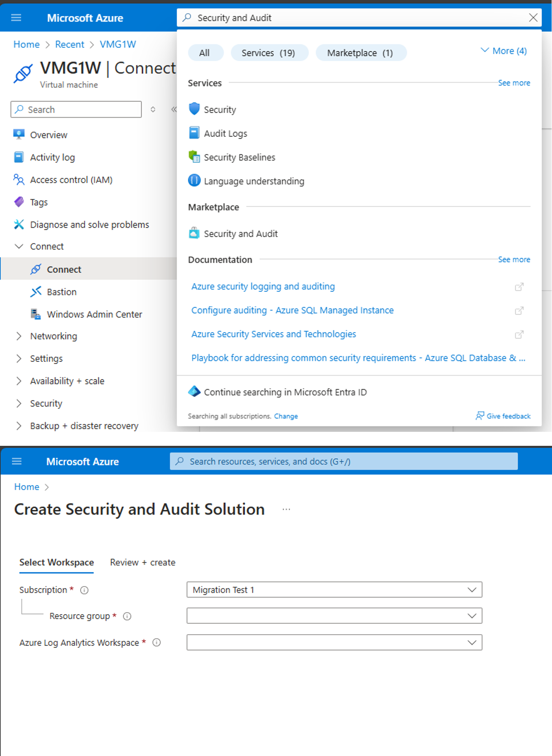
Task: Click the Overview monitor icon in sidebar
Action: tap(19, 134)
